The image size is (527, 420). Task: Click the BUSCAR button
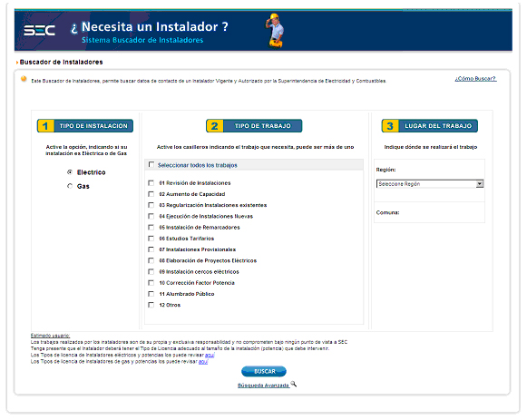click(x=264, y=371)
